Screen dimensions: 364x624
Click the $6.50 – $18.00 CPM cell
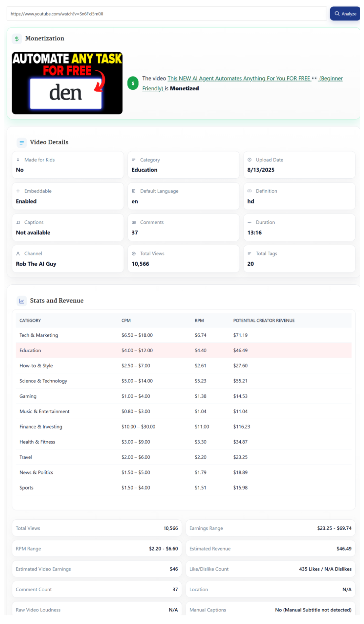click(x=137, y=335)
